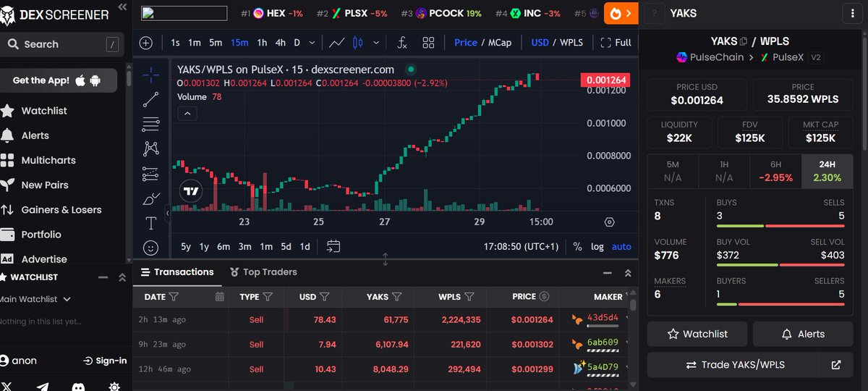Open the TYPE column filter

click(268, 296)
